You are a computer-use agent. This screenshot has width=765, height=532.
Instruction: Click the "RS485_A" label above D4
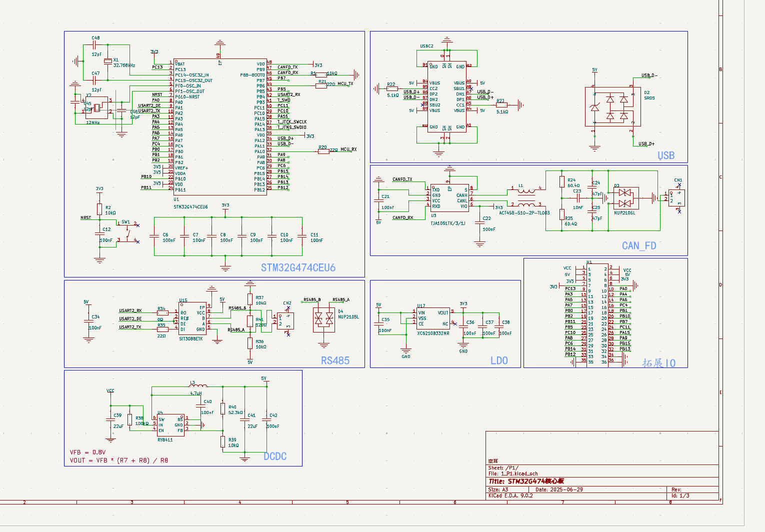click(x=341, y=300)
